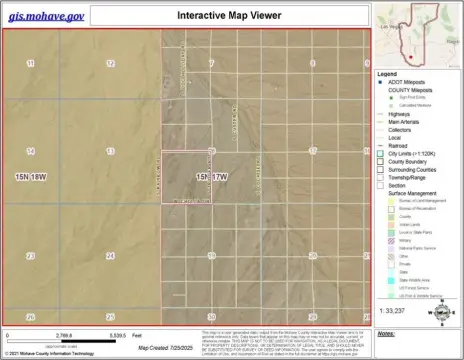Click the National Parks Service lavender swatch
This screenshot has width=464, height=360.
pyautogui.click(x=391, y=249)
